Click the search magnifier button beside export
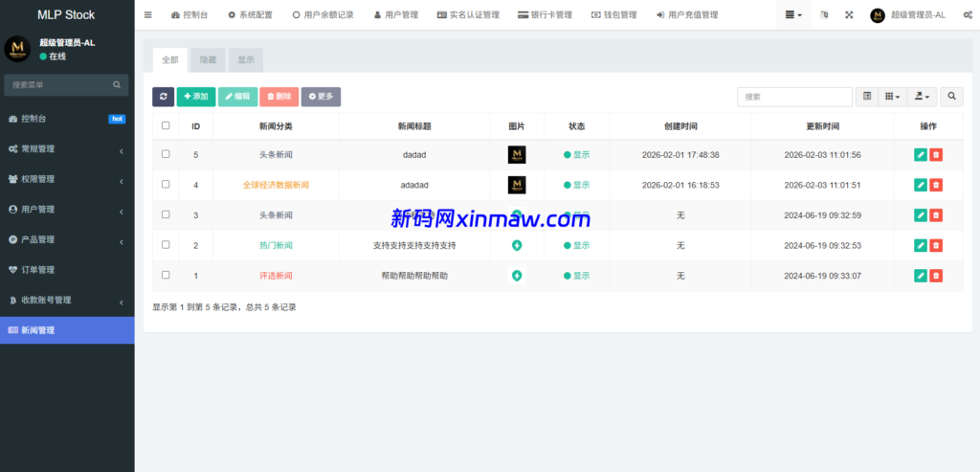Image resolution: width=980 pixels, height=472 pixels. pos(952,97)
